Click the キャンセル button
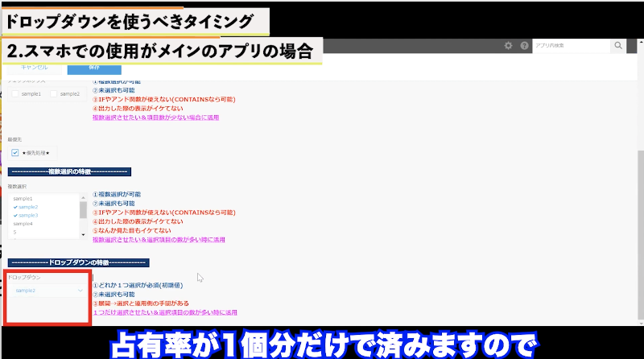The width and height of the screenshot is (644, 359). [x=33, y=68]
